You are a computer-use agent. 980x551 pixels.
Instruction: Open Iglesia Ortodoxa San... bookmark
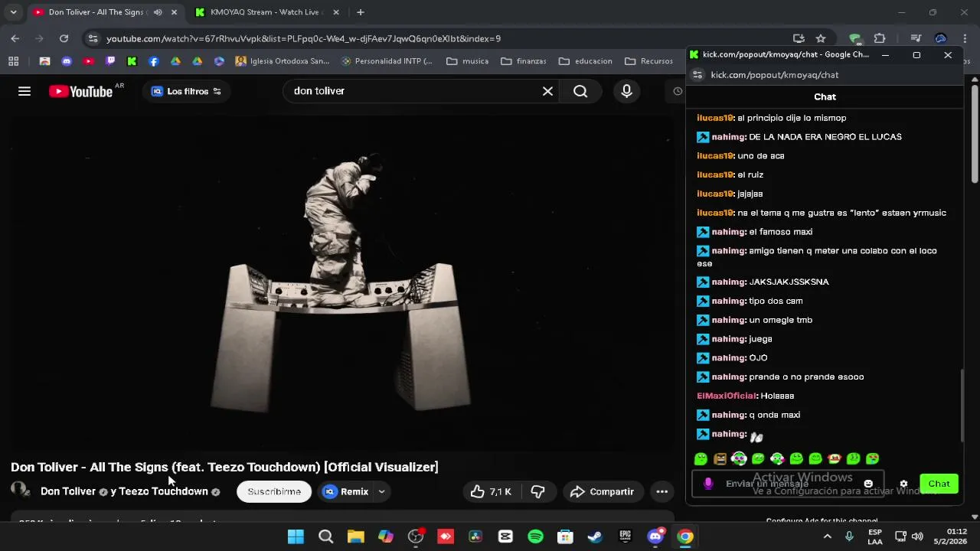pos(283,61)
